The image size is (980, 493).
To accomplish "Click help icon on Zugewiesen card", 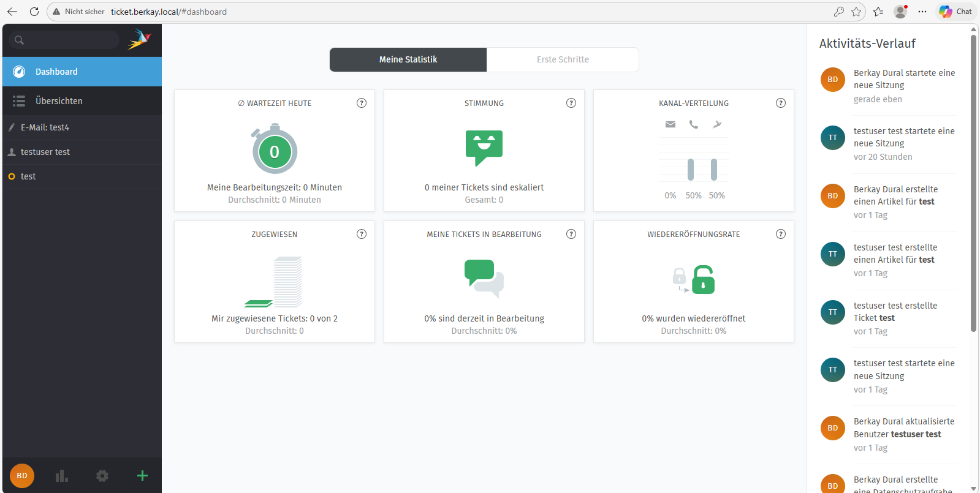I will [362, 234].
